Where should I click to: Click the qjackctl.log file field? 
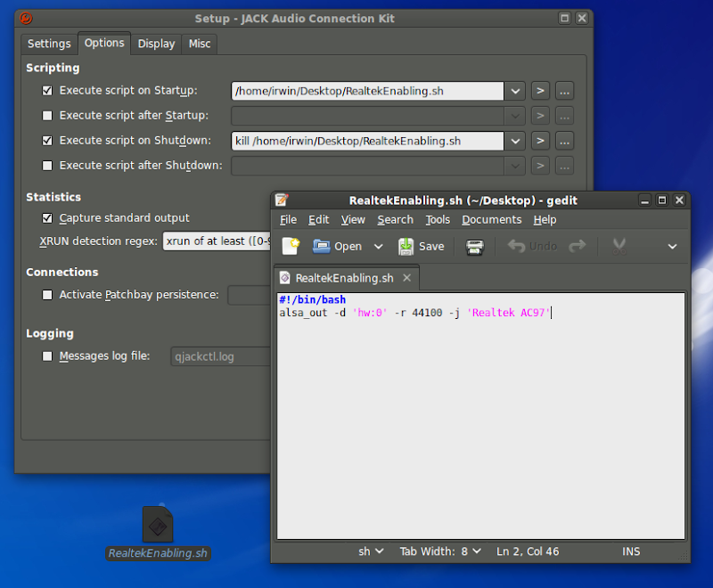[x=220, y=356]
